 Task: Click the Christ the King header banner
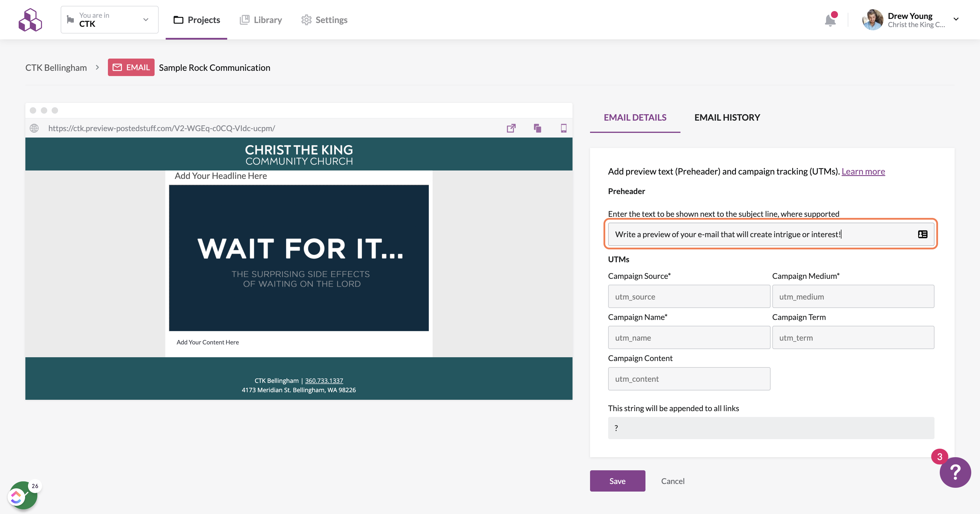299,154
